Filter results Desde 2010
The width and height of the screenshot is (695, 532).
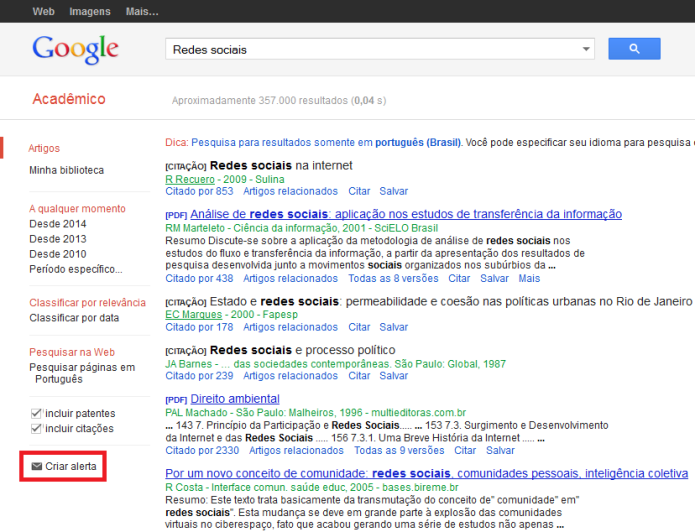tap(58, 254)
